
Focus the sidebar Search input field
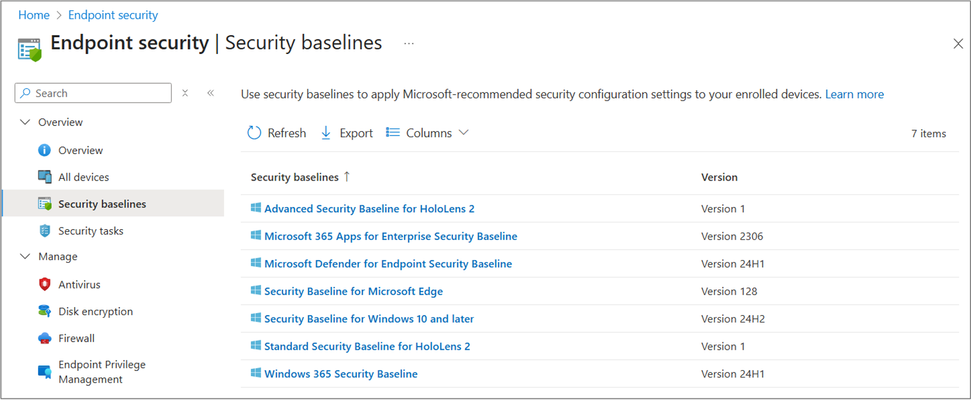tap(93, 93)
